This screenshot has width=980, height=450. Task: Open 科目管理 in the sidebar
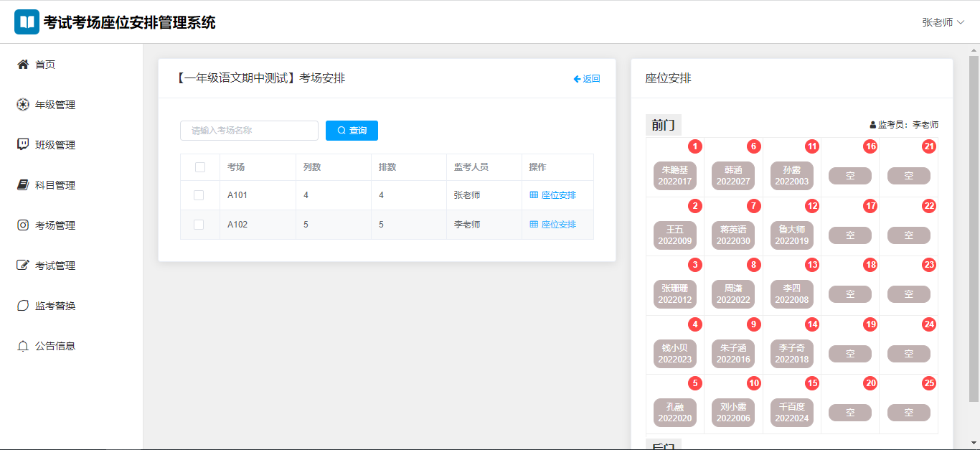point(72,185)
